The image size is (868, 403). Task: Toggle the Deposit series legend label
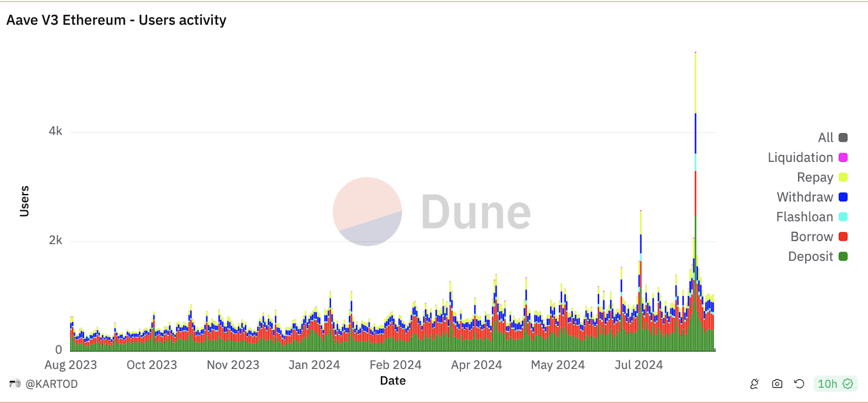click(810, 256)
